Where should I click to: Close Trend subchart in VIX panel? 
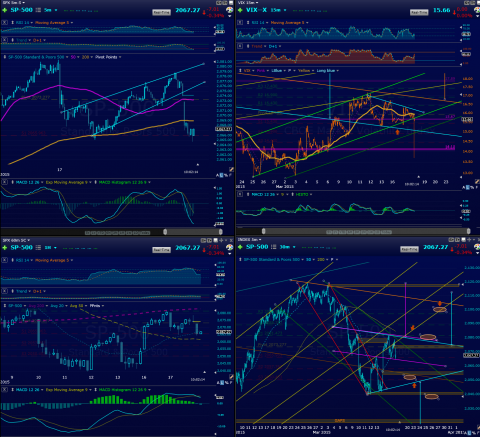click(x=240, y=46)
